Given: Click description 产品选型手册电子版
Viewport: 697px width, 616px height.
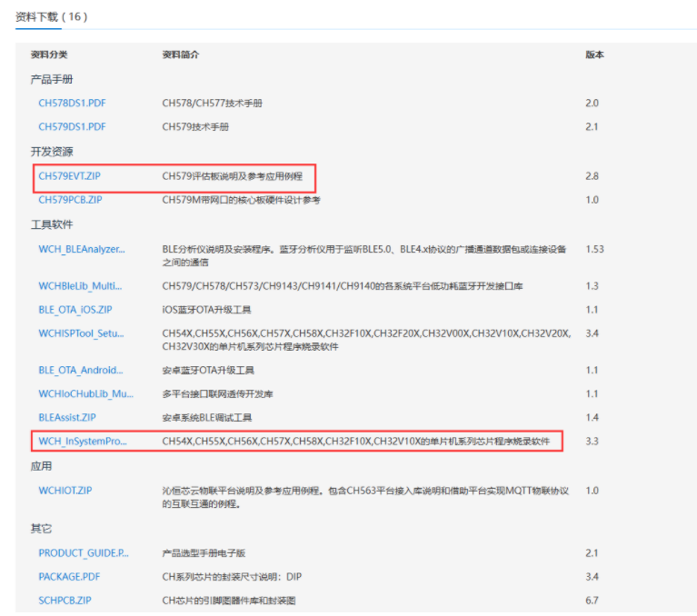Looking at the screenshot, I should pyautogui.click(x=204, y=553).
